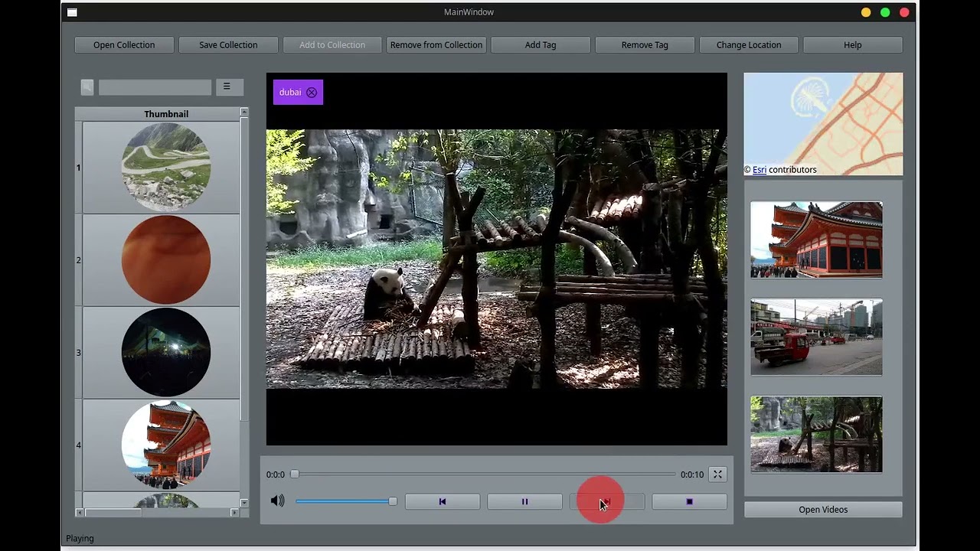Select the orange thumbnail in row 2
Viewport: 980px width, 551px height.
point(166,259)
